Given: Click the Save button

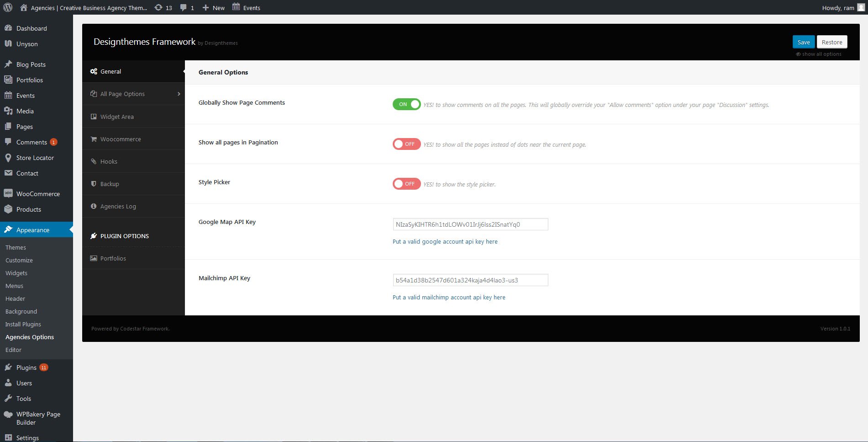Looking at the screenshot, I should (803, 42).
